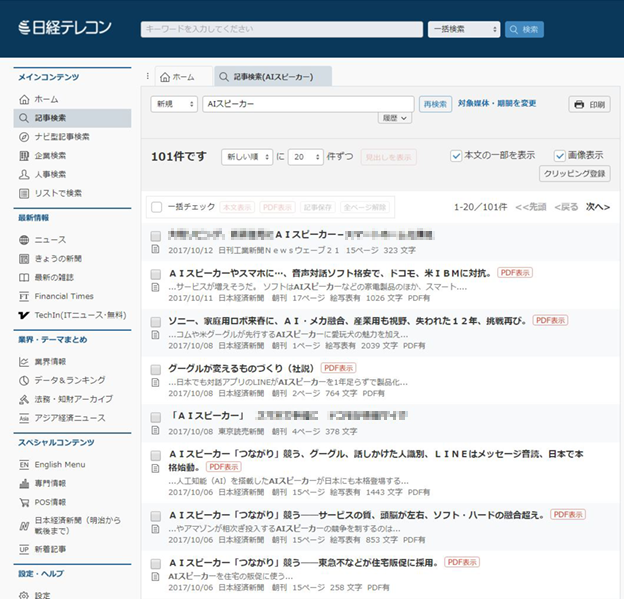Expand the 履歴 dropdown
The height and width of the screenshot is (599, 624).
click(395, 118)
